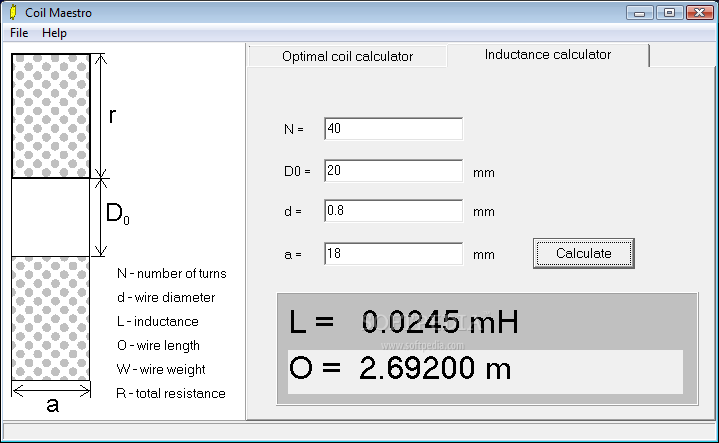Viewport: 719px width, 443px height.
Task: Open the Help menu
Action: 54,33
